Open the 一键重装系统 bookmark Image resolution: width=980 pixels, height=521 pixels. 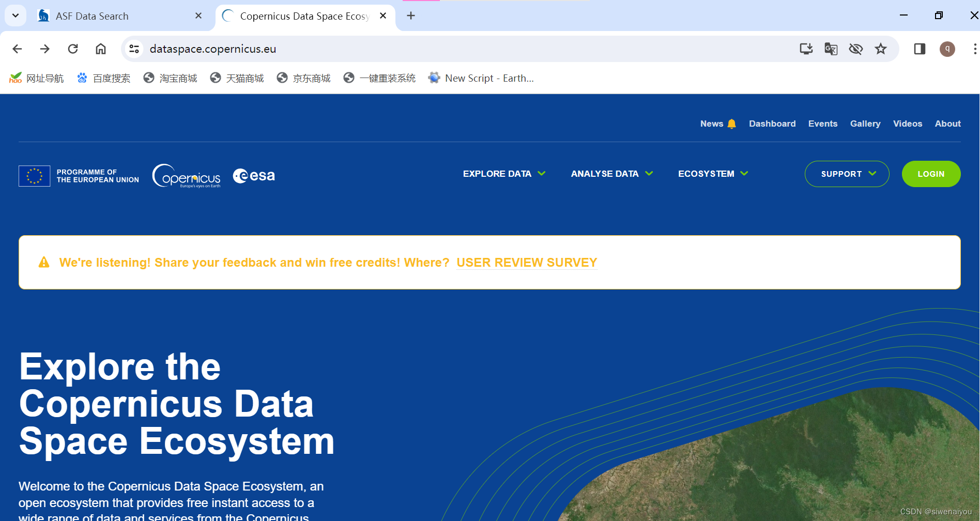coord(379,78)
